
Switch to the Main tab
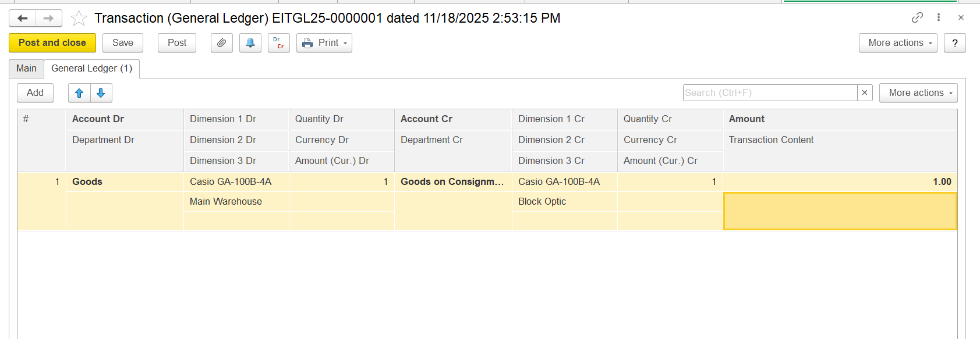26,69
